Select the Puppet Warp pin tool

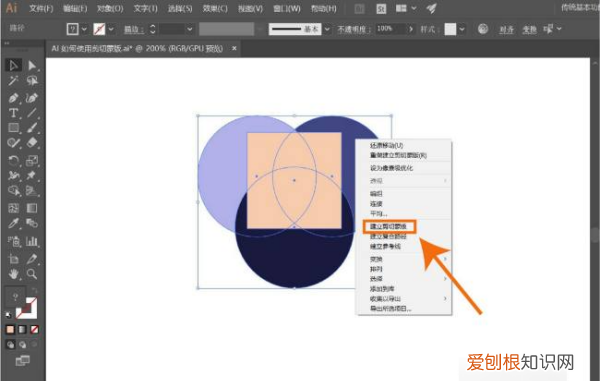(32, 176)
